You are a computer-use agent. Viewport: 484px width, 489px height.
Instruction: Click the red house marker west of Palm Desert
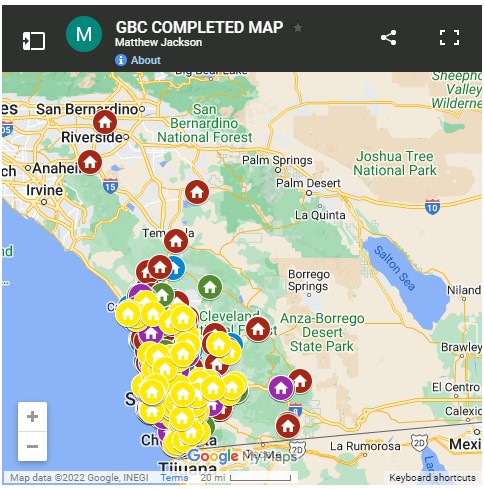(197, 192)
